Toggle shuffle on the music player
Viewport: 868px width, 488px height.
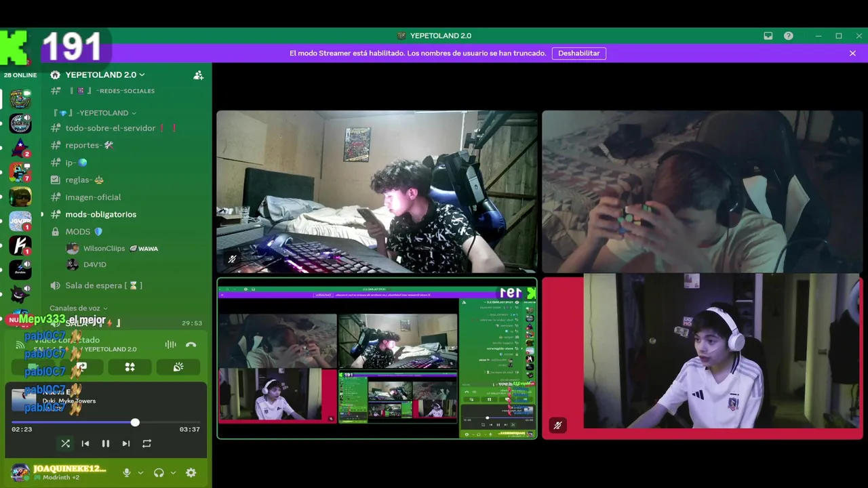click(x=65, y=443)
